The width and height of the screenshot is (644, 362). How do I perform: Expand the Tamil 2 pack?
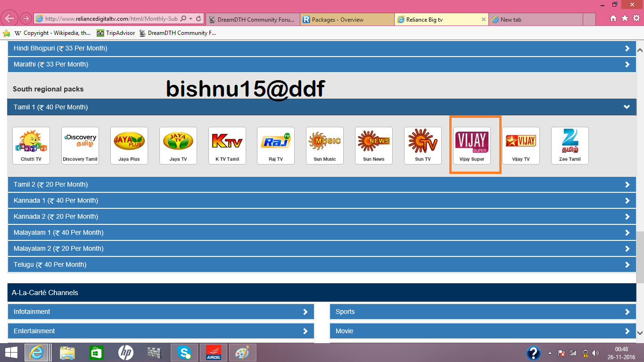(322, 184)
